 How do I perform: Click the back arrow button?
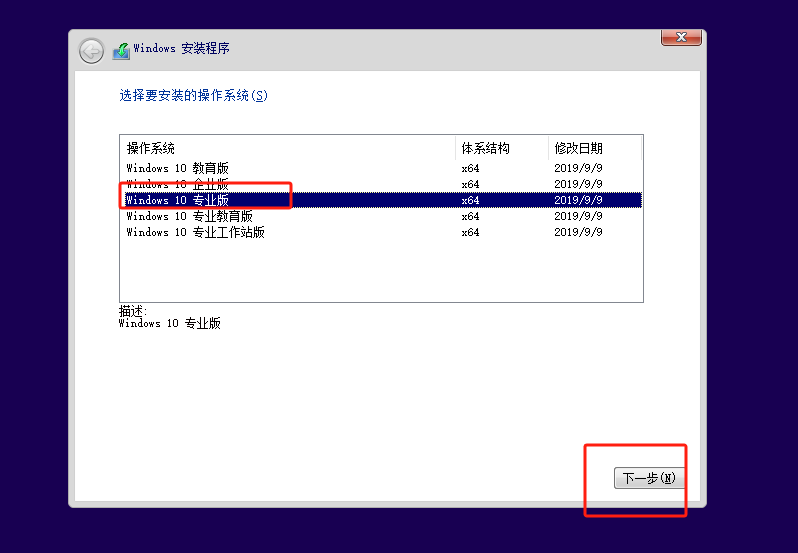(x=92, y=51)
